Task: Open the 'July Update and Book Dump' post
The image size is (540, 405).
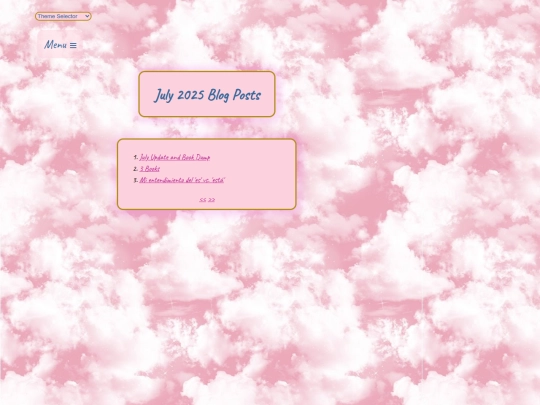Action: coord(175,157)
